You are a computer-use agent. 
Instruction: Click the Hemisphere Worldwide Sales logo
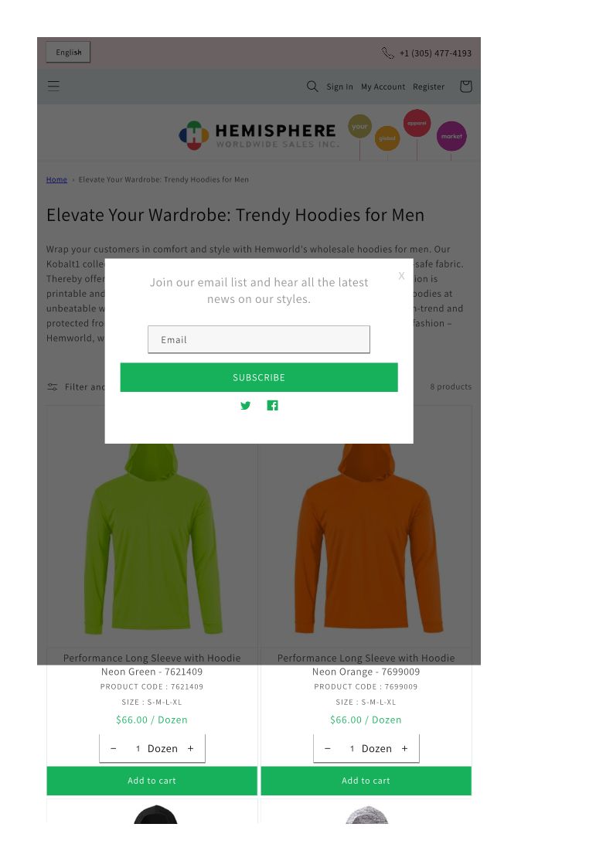[259, 135]
